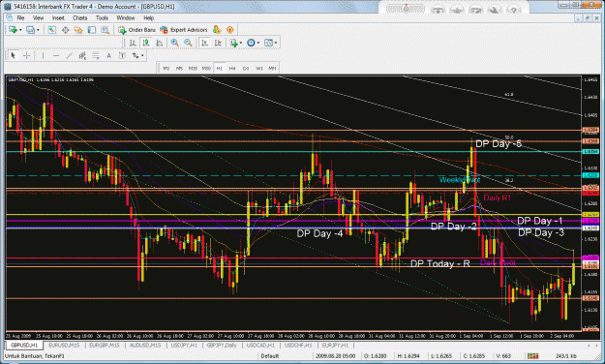This screenshot has width=605, height=364.
Task: Select the Text Label 'T' tool
Action: (122, 56)
